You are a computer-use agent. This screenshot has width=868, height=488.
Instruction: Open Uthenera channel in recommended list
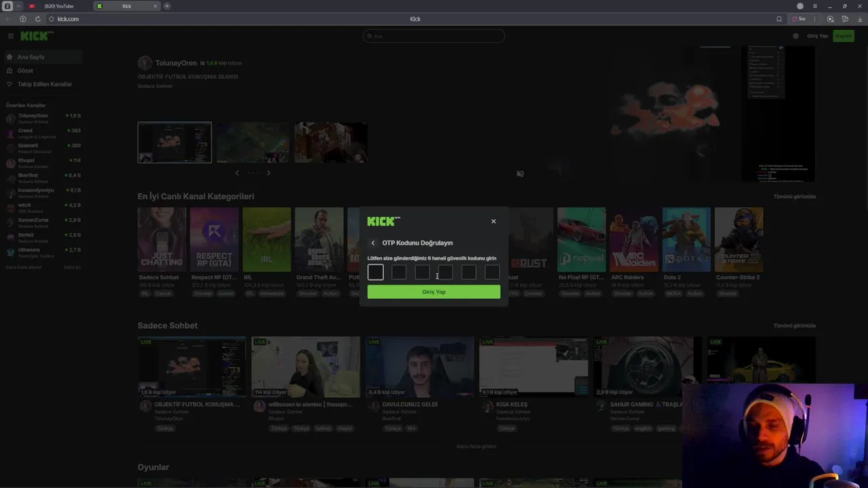click(x=42, y=252)
